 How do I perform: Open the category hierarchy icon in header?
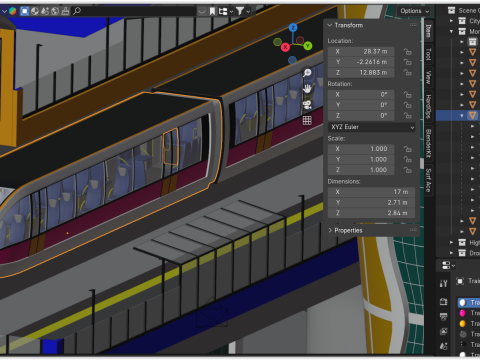(223, 11)
